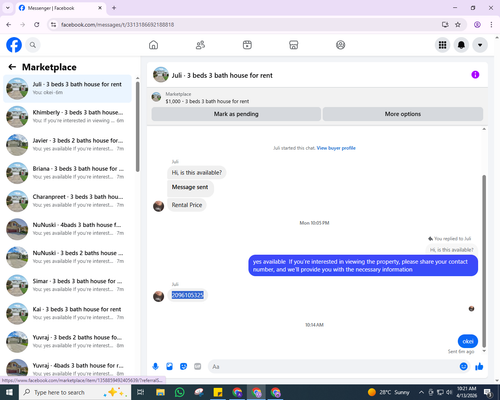Image resolution: width=500 pixels, height=400 pixels.
Task: Open the Marketplace storefront icon
Action: (294, 45)
